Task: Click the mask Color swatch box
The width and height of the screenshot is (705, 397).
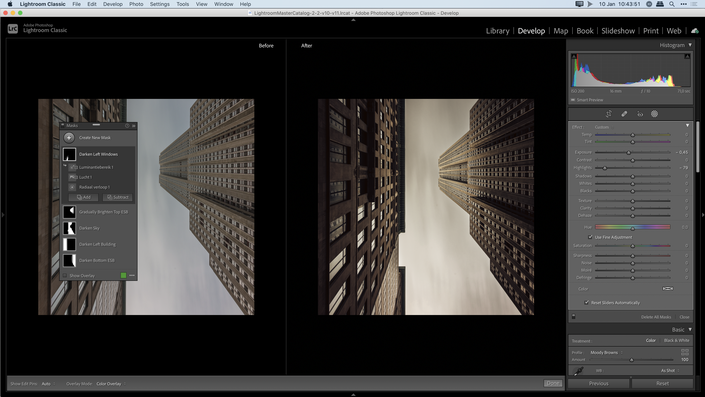Action: click(668, 289)
